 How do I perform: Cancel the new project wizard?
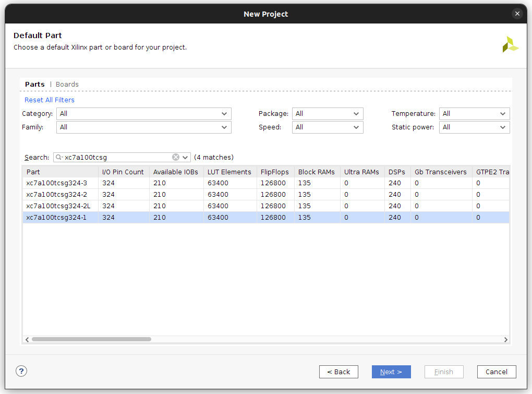[x=496, y=372]
